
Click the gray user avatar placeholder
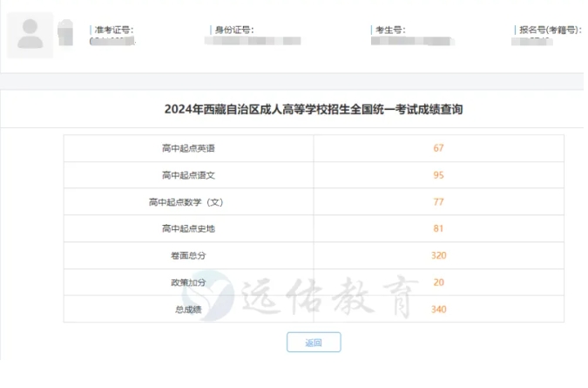(x=30, y=35)
